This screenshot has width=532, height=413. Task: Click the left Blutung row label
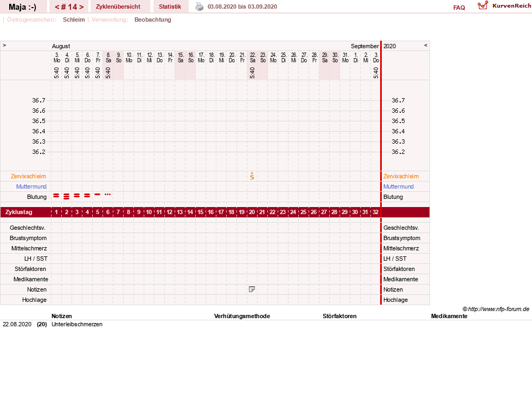[37, 197]
